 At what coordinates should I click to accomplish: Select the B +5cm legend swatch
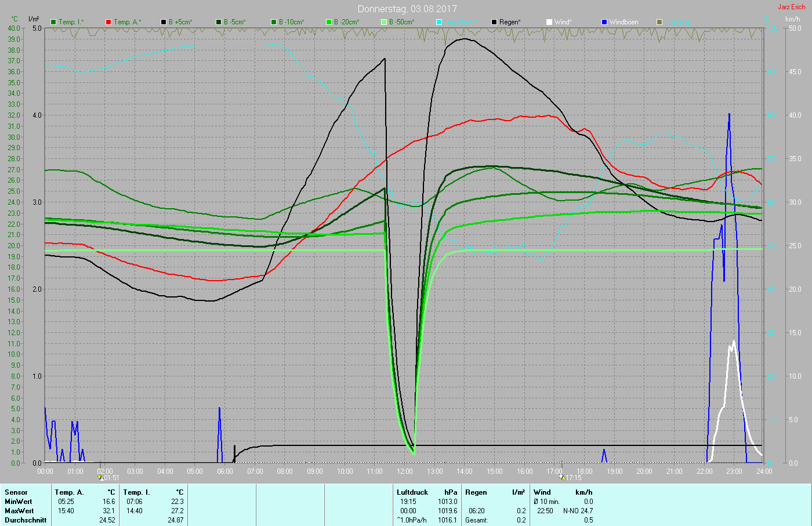click(x=164, y=22)
